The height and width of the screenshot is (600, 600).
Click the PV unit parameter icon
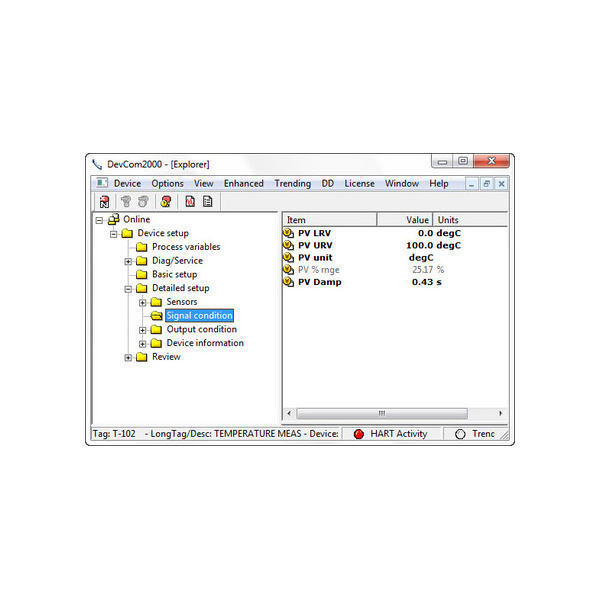pyautogui.click(x=288, y=258)
